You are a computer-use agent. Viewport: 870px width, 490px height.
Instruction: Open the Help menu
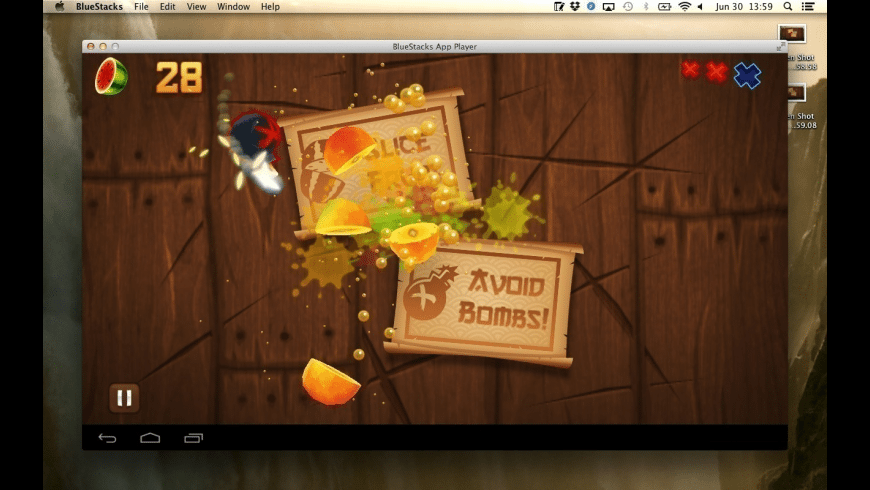[x=270, y=7]
